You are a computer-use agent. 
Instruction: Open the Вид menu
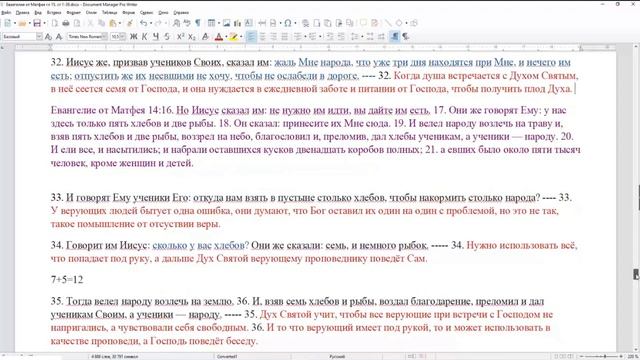tap(38, 13)
